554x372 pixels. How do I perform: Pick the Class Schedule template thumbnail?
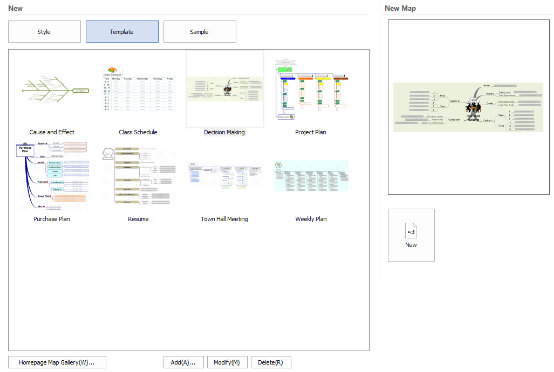pyautogui.click(x=139, y=88)
